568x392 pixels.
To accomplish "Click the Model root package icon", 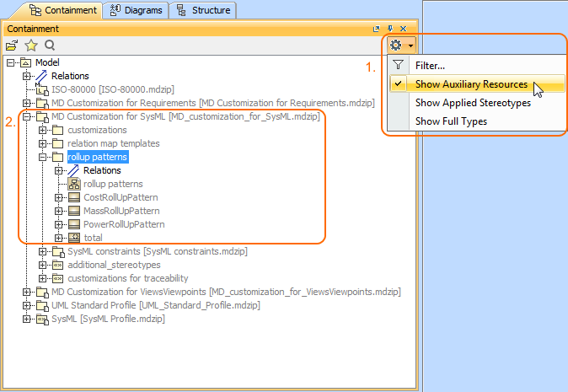I will [x=25, y=63].
